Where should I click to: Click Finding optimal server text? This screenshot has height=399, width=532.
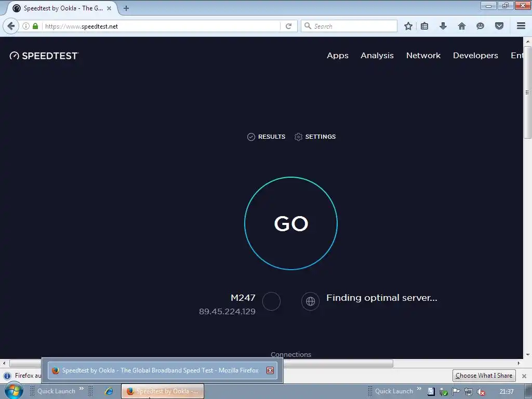pos(382,298)
